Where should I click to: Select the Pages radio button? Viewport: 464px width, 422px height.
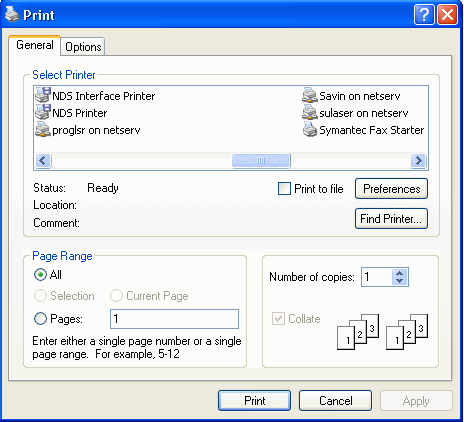coord(40,319)
